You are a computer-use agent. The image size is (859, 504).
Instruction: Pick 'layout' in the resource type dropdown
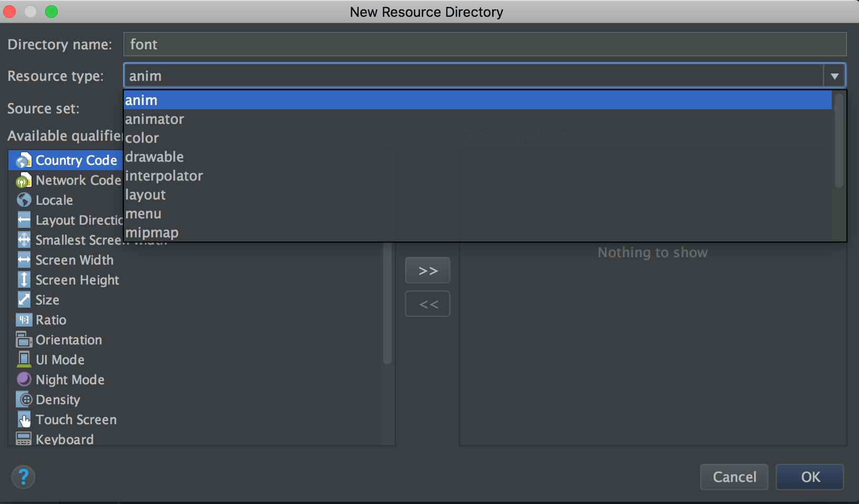(145, 195)
